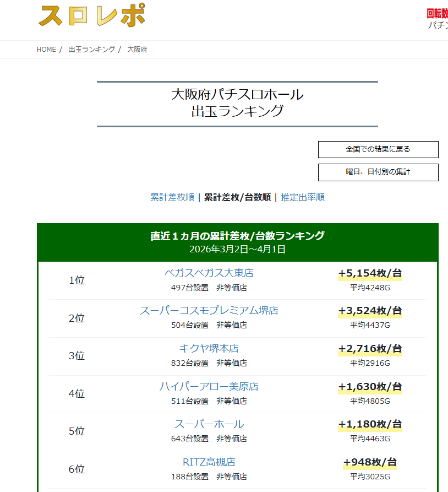Screen dimensions: 448x492
Task: Click the +5,154枚/台 highlighted value
Action: click(x=370, y=273)
